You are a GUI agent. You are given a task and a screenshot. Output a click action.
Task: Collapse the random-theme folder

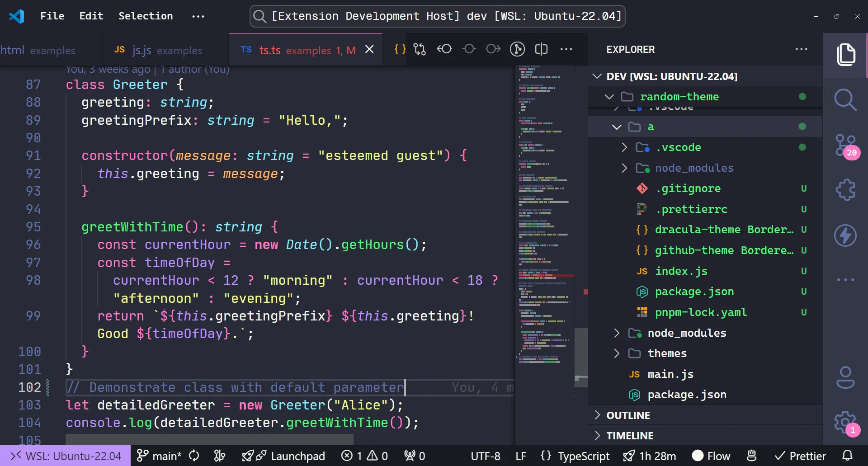pyautogui.click(x=705, y=97)
